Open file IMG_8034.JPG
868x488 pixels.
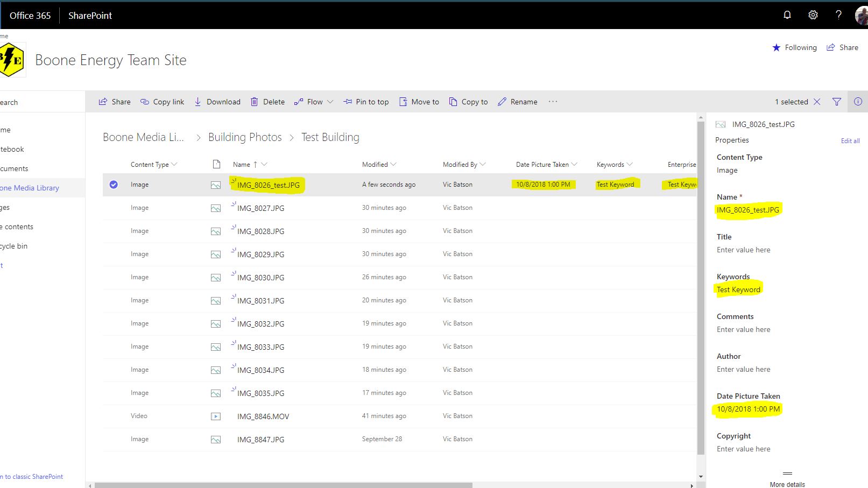[260, 370]
